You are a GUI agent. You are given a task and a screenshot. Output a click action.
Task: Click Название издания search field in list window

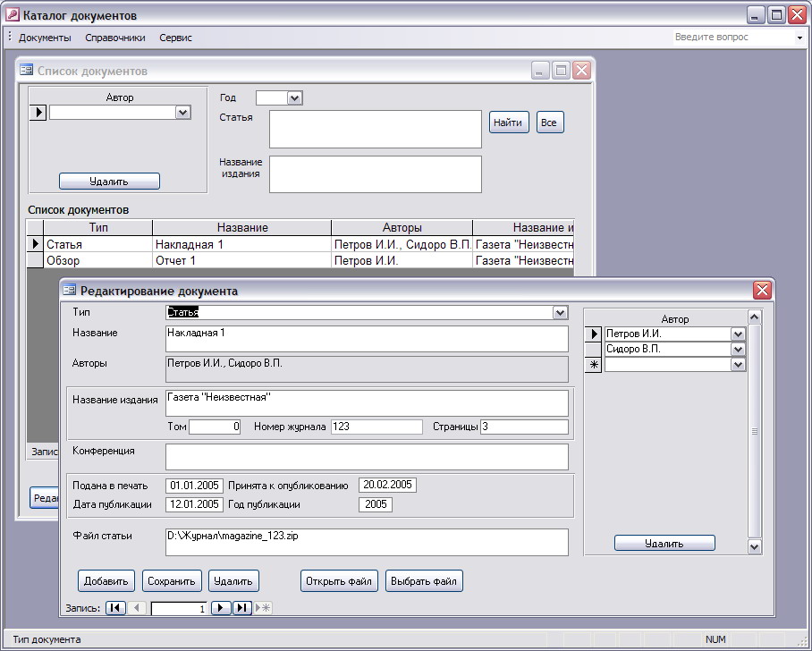(x=376, y=174)
